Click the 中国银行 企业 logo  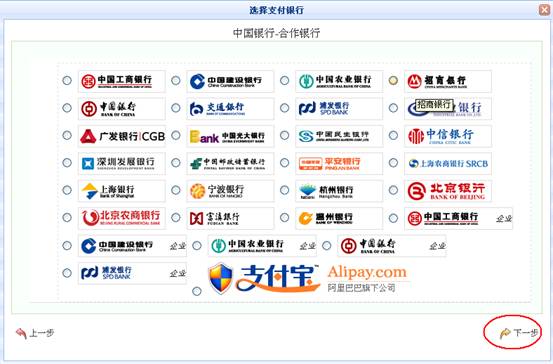click(392, 246)
